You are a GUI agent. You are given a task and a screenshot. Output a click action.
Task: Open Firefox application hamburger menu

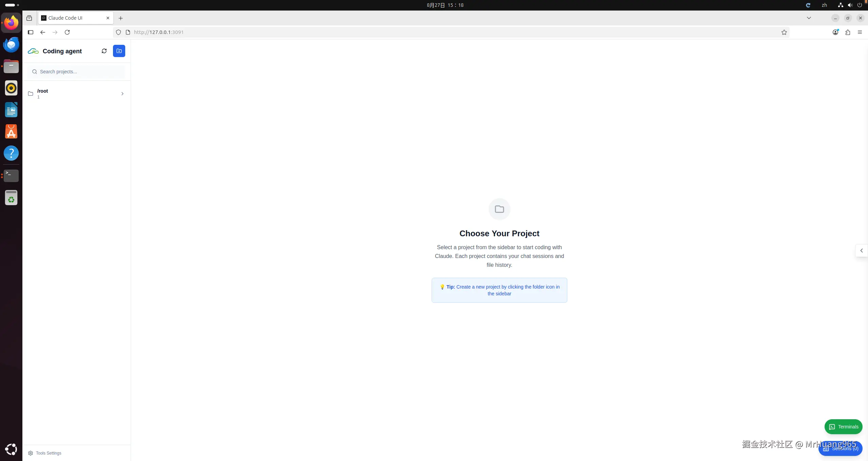[x=860, y=32]
